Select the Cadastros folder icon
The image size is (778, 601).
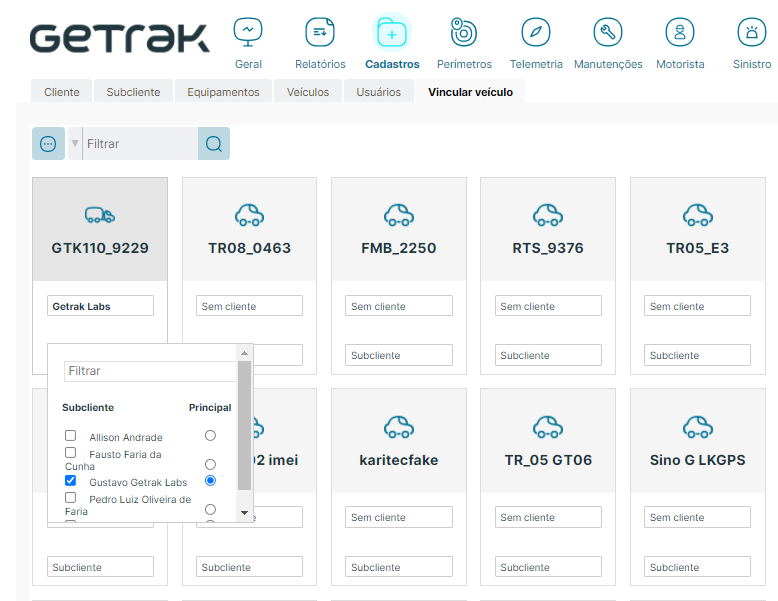click(392, 32)
